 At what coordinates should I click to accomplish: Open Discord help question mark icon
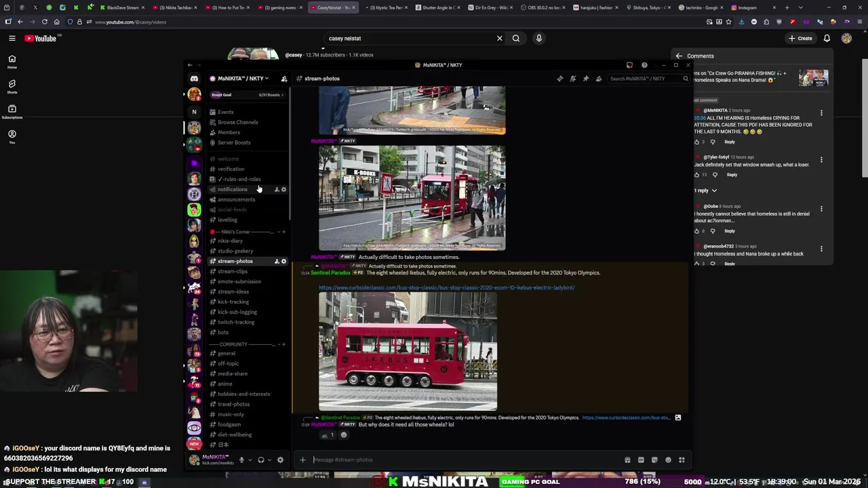point(644,65)
